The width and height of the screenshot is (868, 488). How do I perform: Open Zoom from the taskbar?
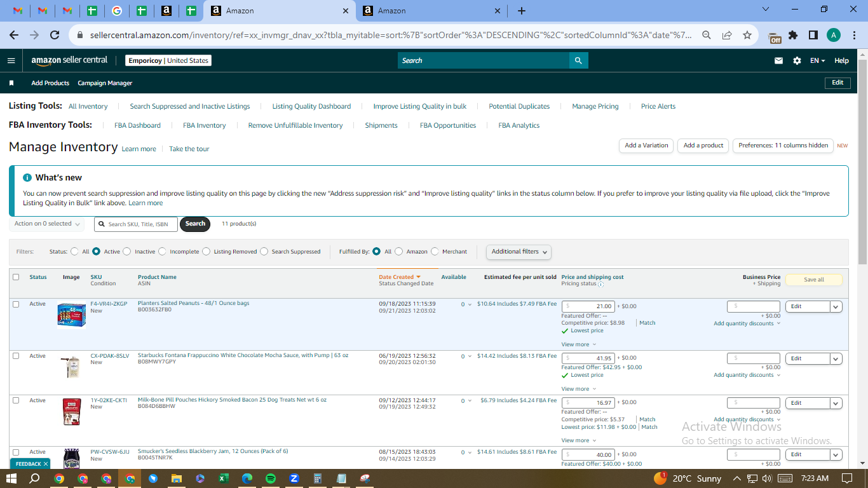coord(294,478)
